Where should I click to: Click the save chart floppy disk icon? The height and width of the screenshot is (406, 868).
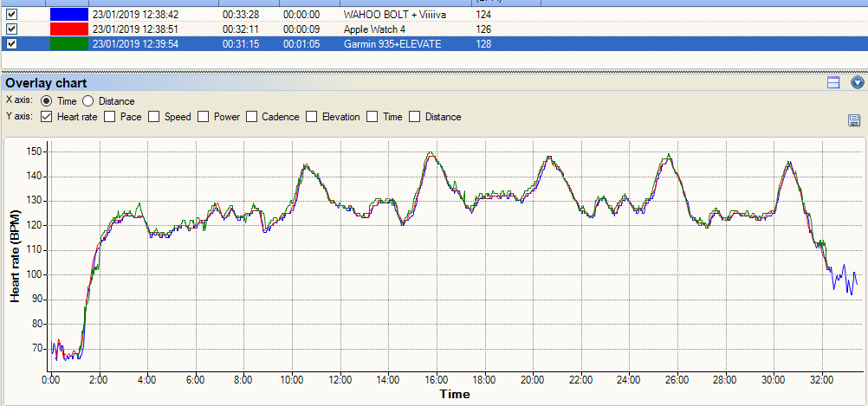coord(853,120)
